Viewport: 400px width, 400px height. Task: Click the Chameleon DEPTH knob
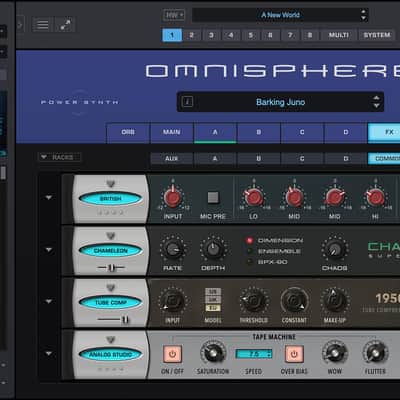[213, 249]
